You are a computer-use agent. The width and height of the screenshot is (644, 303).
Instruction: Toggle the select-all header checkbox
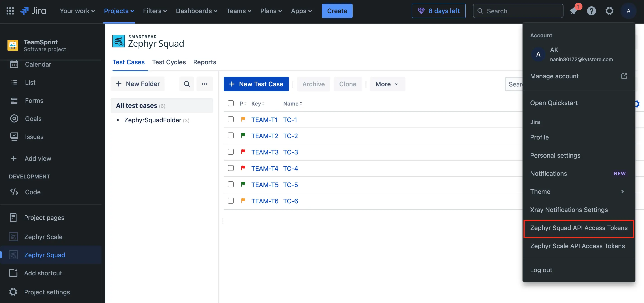231,103
